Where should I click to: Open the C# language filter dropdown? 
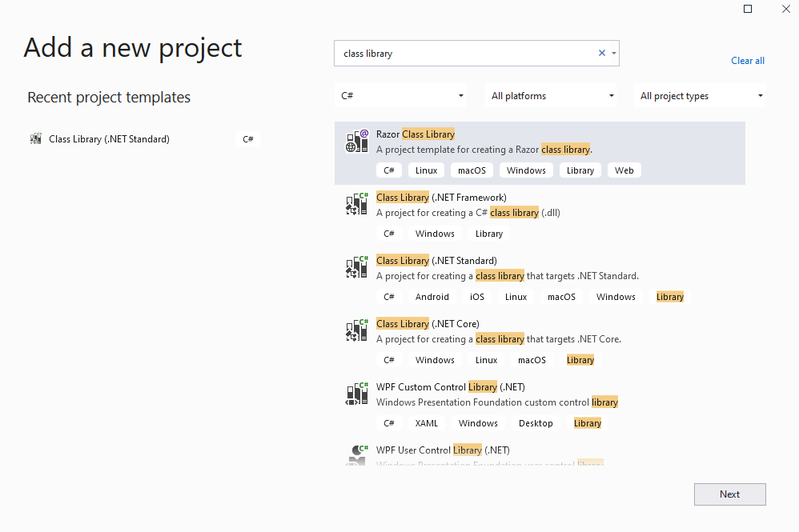point(400,96)
